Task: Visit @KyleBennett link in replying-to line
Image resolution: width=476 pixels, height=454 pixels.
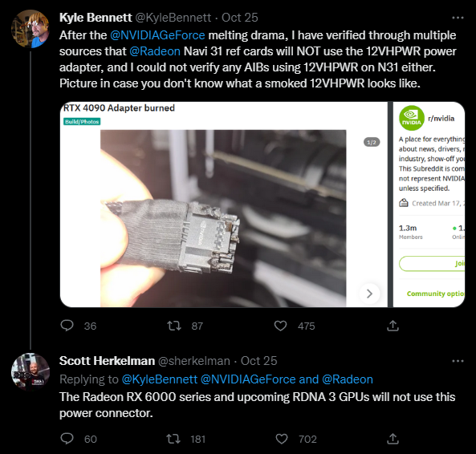Action: click(x=160, y=379)
